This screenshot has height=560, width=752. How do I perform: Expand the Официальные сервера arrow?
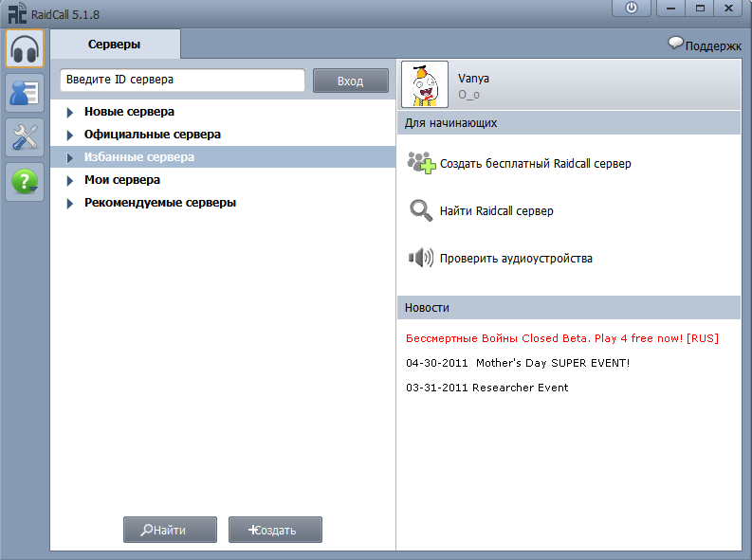click(x=70, y=135)
